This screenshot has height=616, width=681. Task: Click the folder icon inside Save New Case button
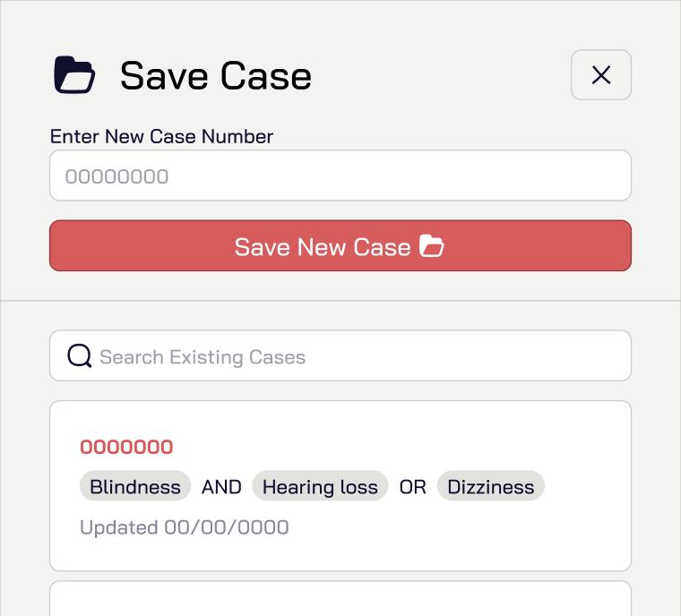tap(432, 246)
